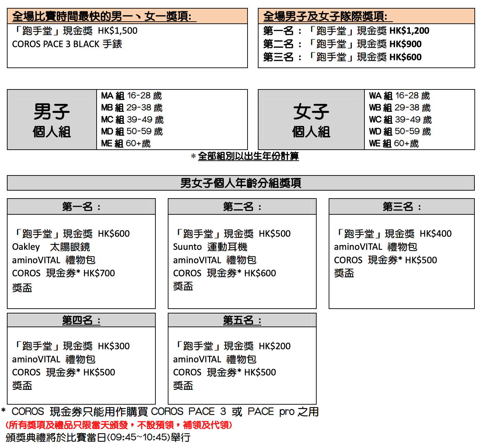This screenshot has height=448, width=482.
Task: Click the 第四名 prize box header
Action: (x=81, y=320)
